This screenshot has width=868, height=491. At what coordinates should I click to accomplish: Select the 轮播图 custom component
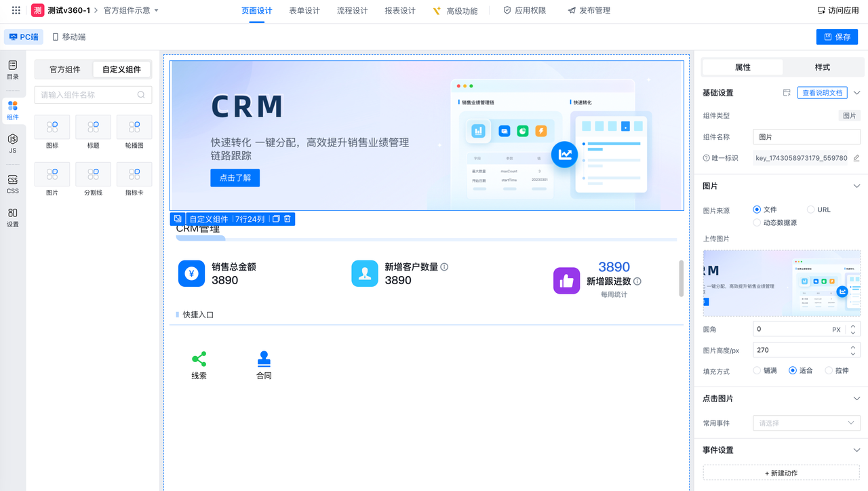[134, 132]
